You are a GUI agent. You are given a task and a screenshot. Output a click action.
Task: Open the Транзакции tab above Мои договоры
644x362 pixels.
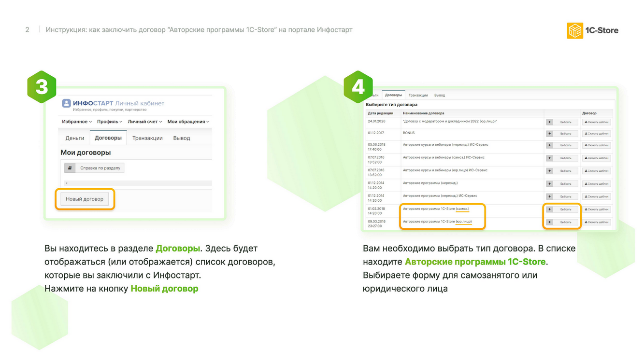tap(147, 138)
